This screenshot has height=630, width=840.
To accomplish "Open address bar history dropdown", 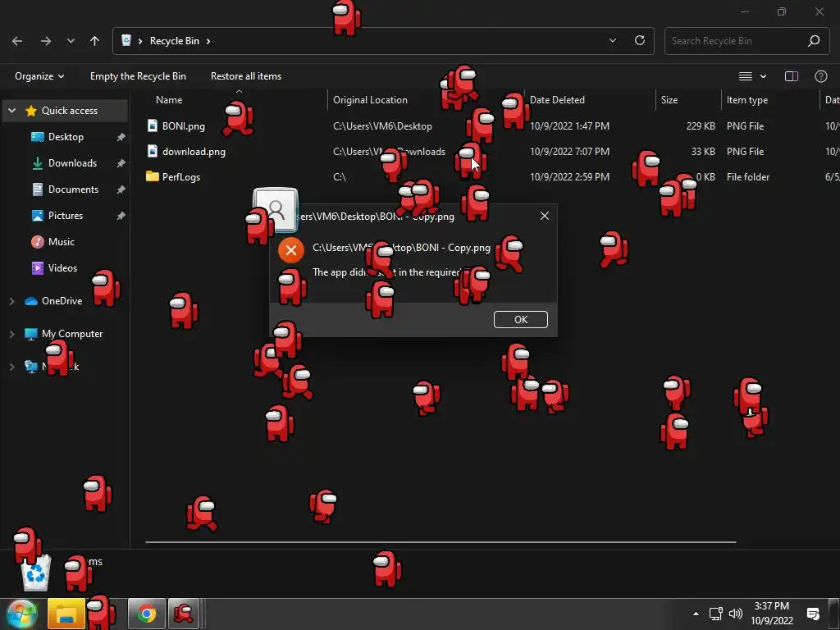I will pyautogui.click(x=613, y=41).
